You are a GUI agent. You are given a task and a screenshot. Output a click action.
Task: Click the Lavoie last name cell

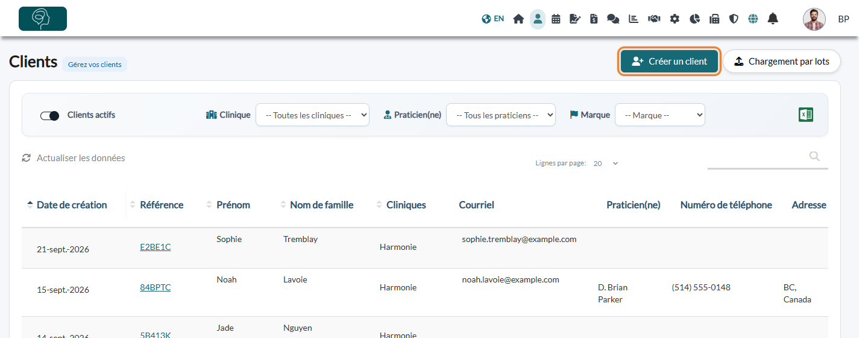click(297, 279)
